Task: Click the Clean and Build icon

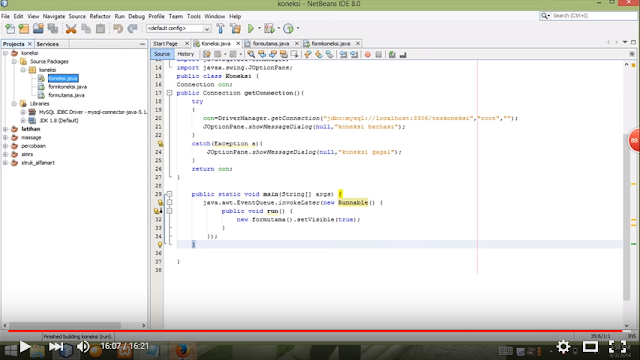Action: pyautogui.click(x=236, y=28)
